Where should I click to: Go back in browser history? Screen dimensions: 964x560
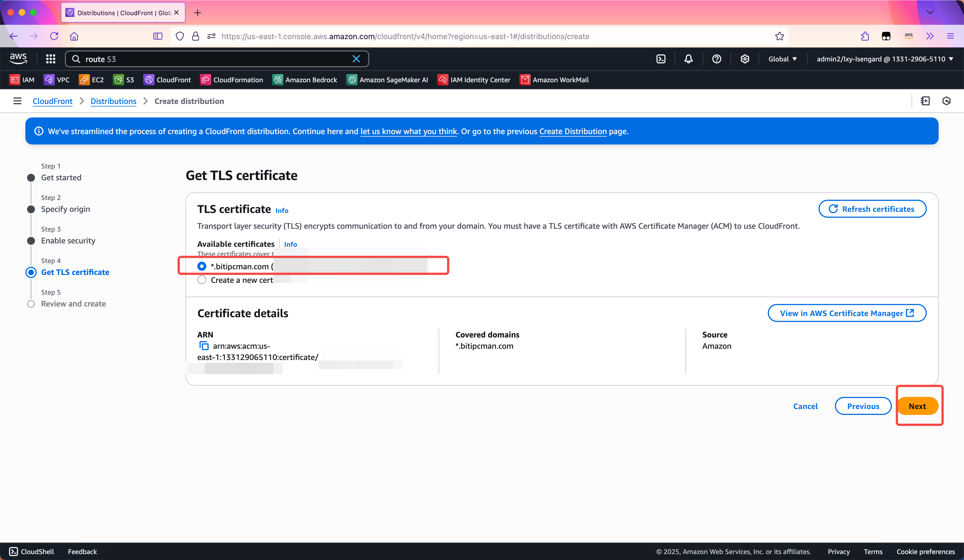14,36
